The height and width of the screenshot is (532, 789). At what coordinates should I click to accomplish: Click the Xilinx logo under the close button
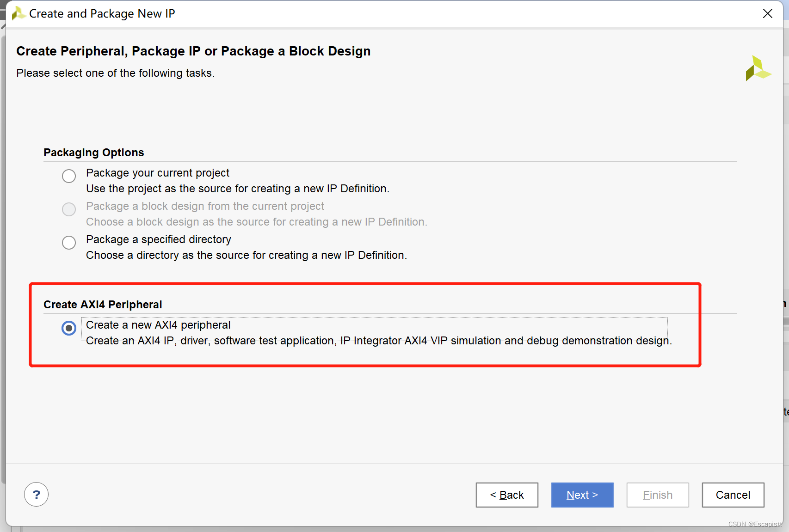[758, 68]
